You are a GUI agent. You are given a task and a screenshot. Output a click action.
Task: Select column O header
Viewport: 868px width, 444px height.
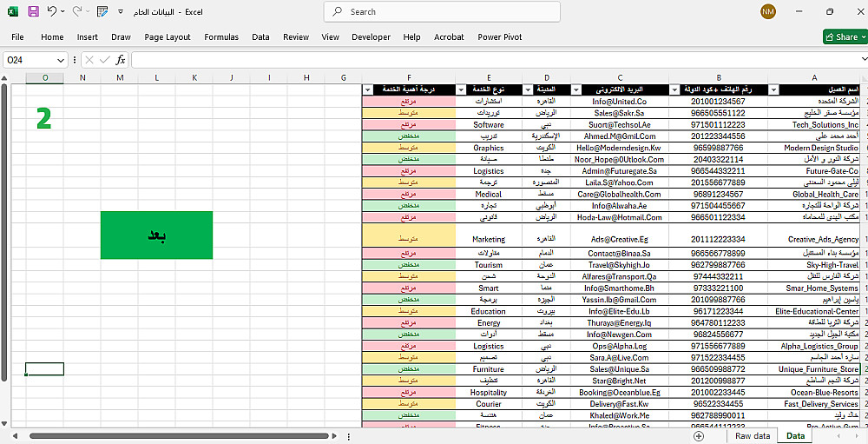(45, 78)
